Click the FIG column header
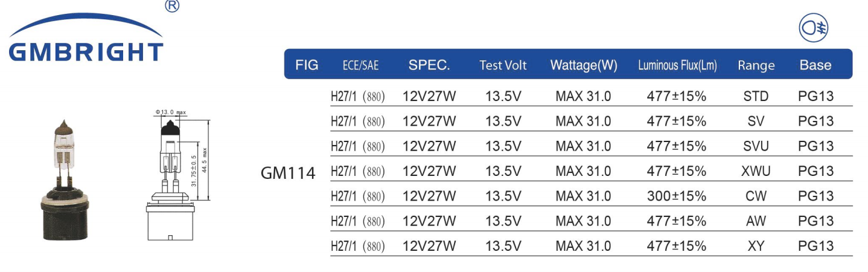 click(x=307, y=65)
